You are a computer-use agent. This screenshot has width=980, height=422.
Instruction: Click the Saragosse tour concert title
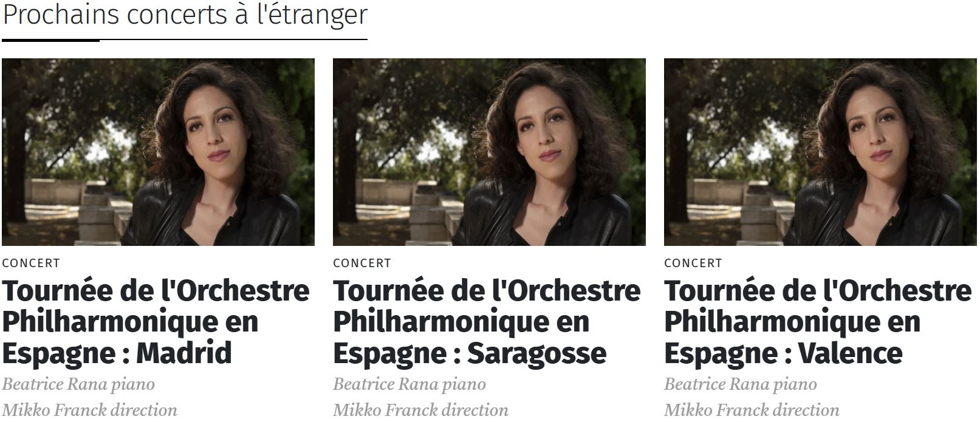487,322
